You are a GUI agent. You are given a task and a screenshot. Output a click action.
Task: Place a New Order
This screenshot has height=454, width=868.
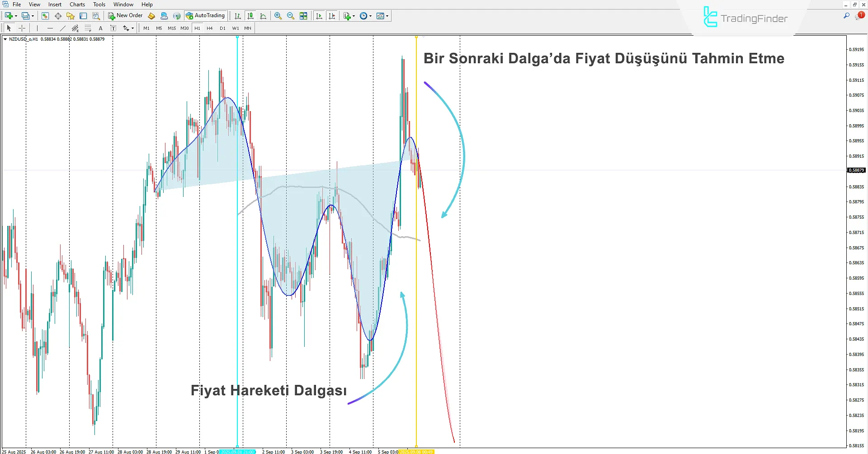point(125,15)
